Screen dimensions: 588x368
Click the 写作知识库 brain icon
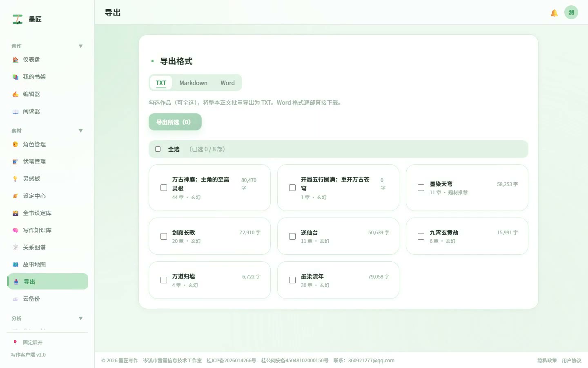[16, 230]
